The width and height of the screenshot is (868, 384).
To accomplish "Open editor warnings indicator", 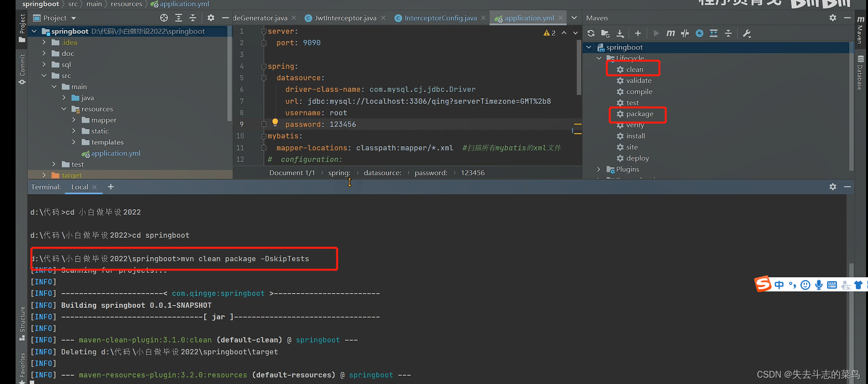I will 550,33.
